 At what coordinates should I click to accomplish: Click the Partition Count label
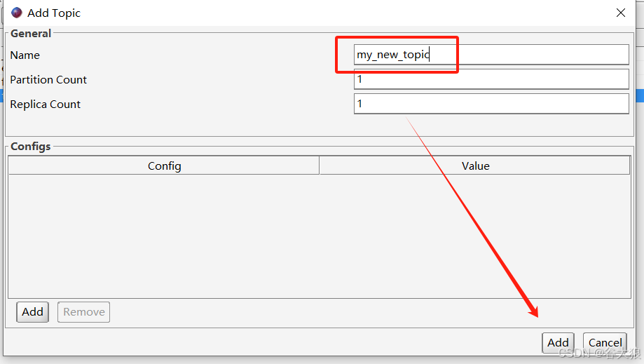[48, 79]
